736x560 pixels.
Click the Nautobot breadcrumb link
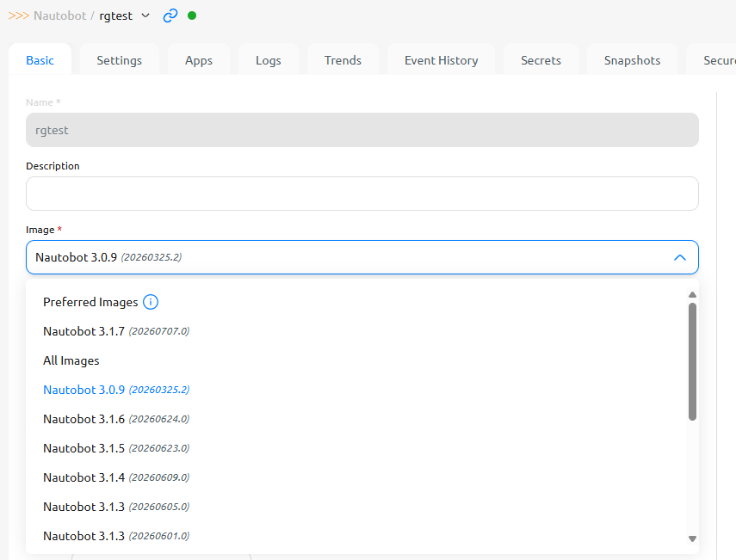click(x=59, y=15)
